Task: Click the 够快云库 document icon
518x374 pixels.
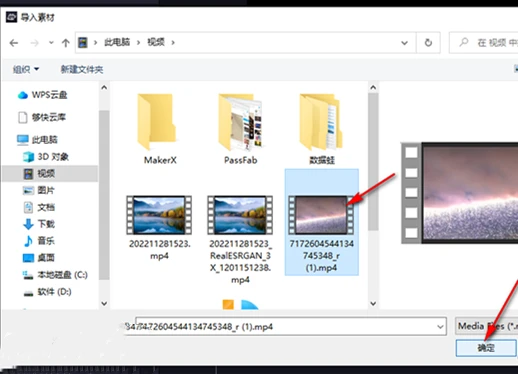Action: 23,117
